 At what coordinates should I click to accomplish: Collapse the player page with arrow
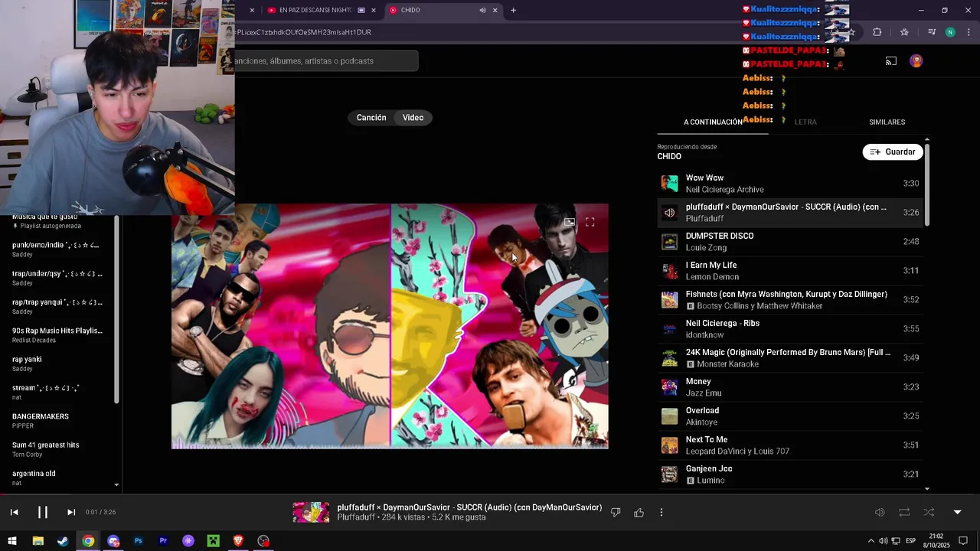point(957,512)
